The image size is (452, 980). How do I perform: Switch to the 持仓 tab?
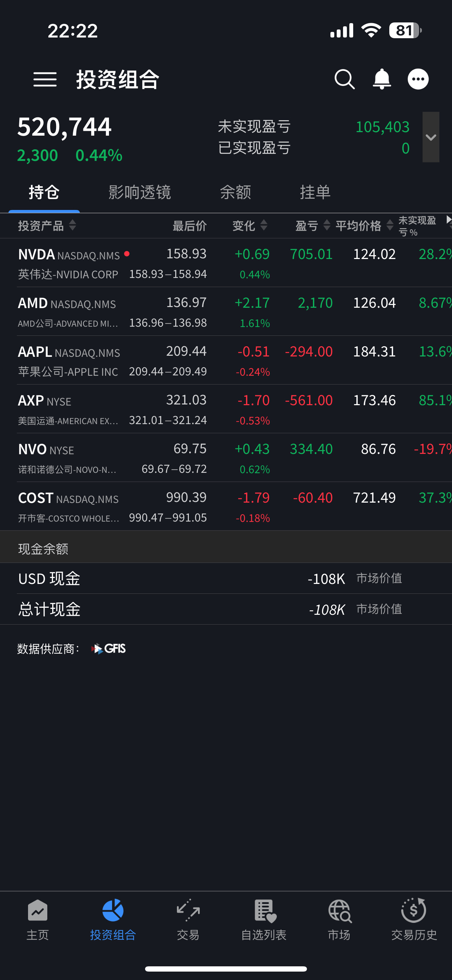44,192
